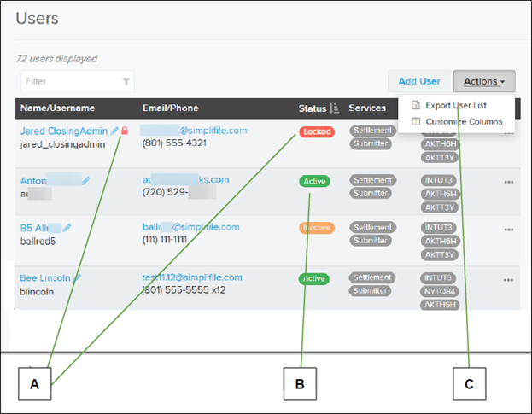Click the red lock icon beside Jared ClosingAdmin

click(125, 131)
